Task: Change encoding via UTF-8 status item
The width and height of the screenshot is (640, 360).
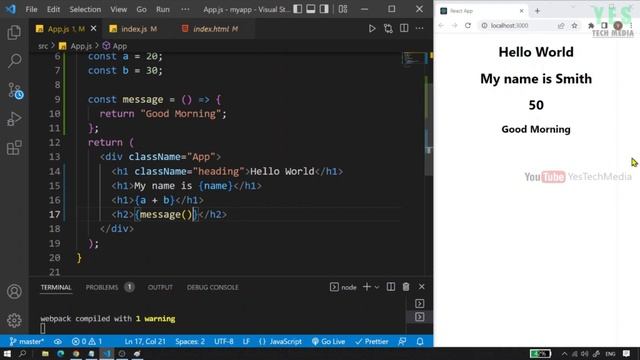Action: coord(224,341)
